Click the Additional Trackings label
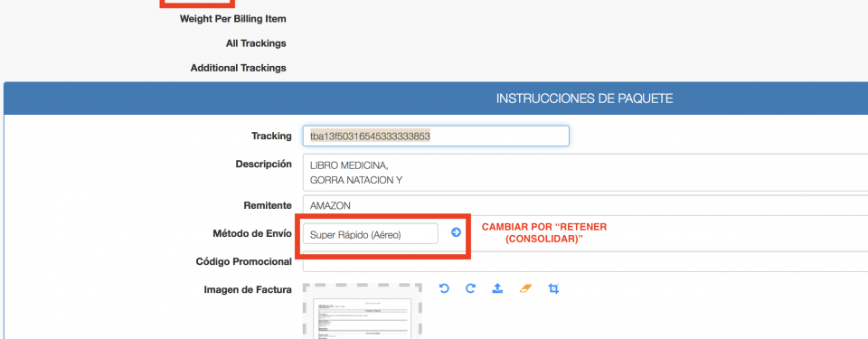The width and height of the screenshot is (868, 339). tap(238, 68)
